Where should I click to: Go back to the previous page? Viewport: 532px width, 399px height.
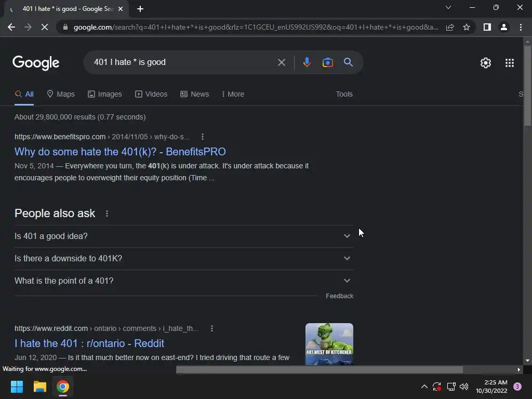point(11,27)
